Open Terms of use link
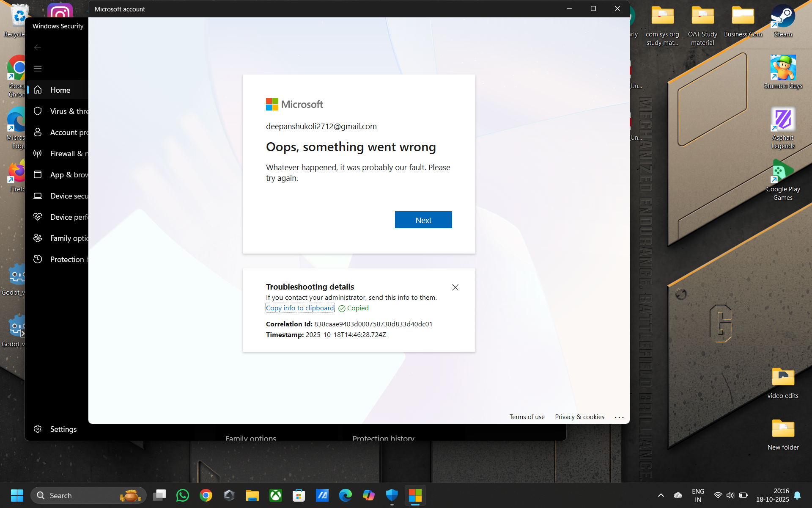 coord(527,417)
